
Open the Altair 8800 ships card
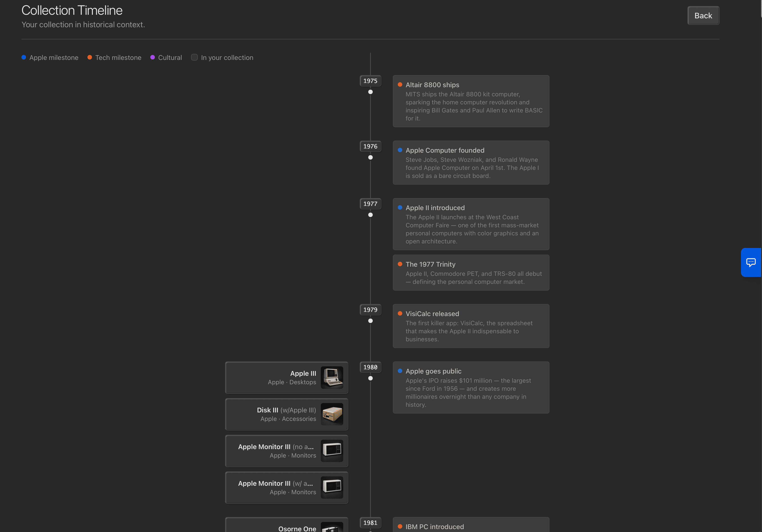[x=471, y=101]
